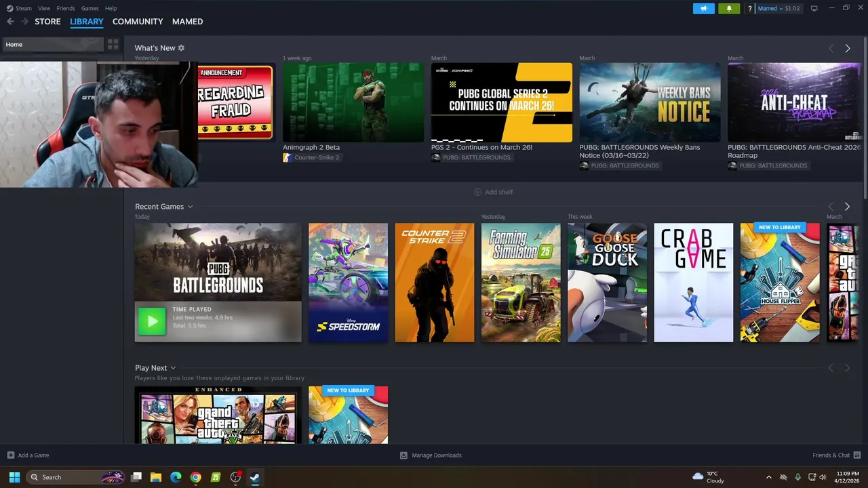This screenshot has height=488, width=868.
Task: Open the green notifications bell
Action: (x=729, y=8)
